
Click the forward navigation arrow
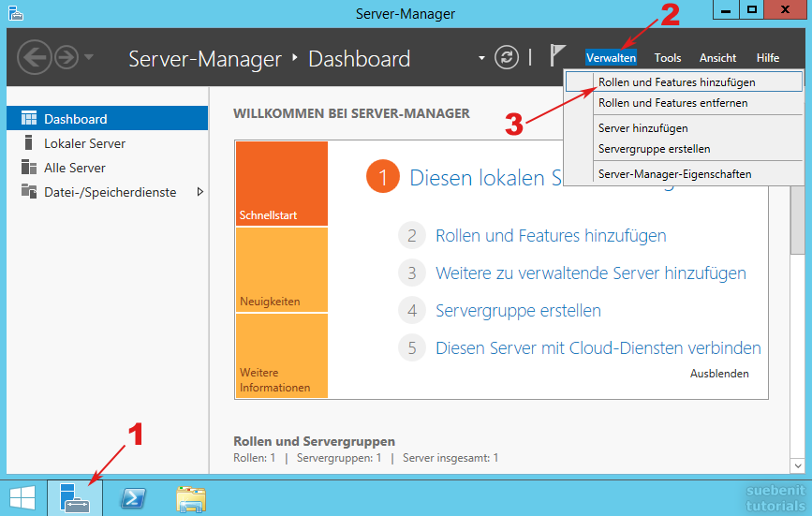66,57
